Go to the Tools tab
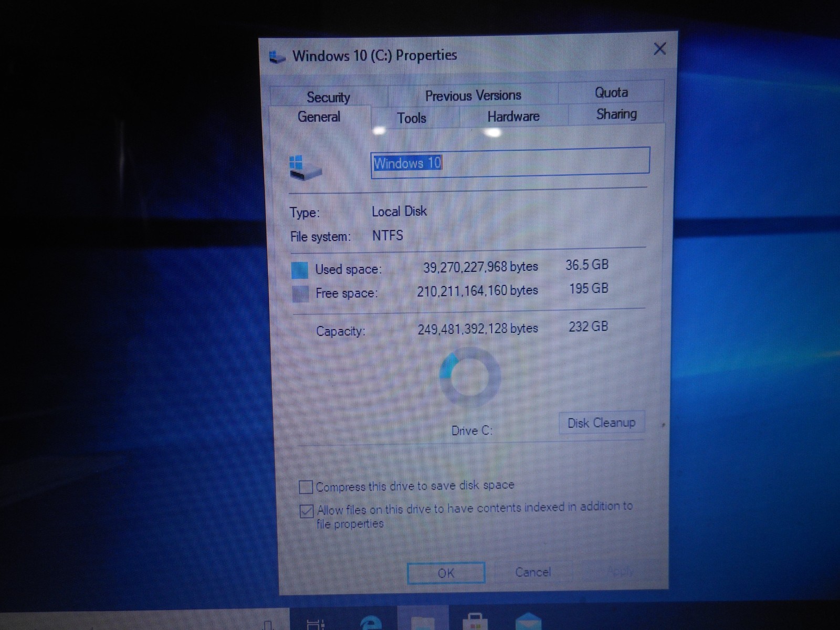 412,118
